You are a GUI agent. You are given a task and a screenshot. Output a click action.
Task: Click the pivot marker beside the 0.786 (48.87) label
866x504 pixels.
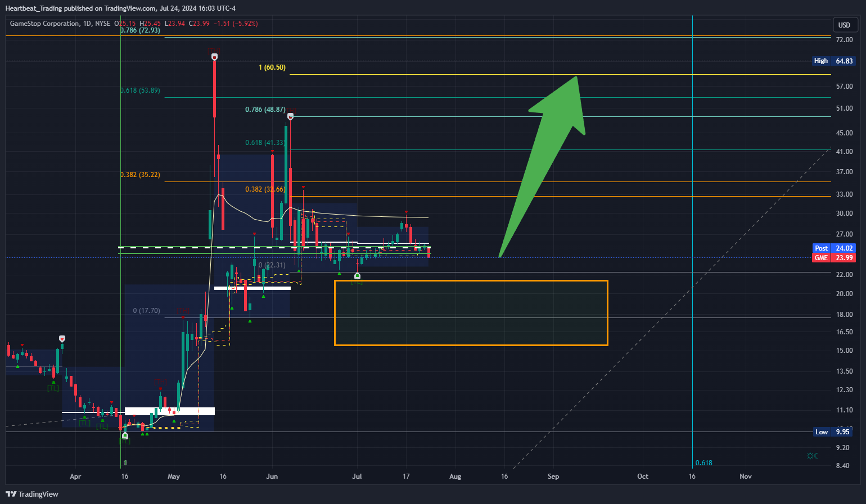290,116
